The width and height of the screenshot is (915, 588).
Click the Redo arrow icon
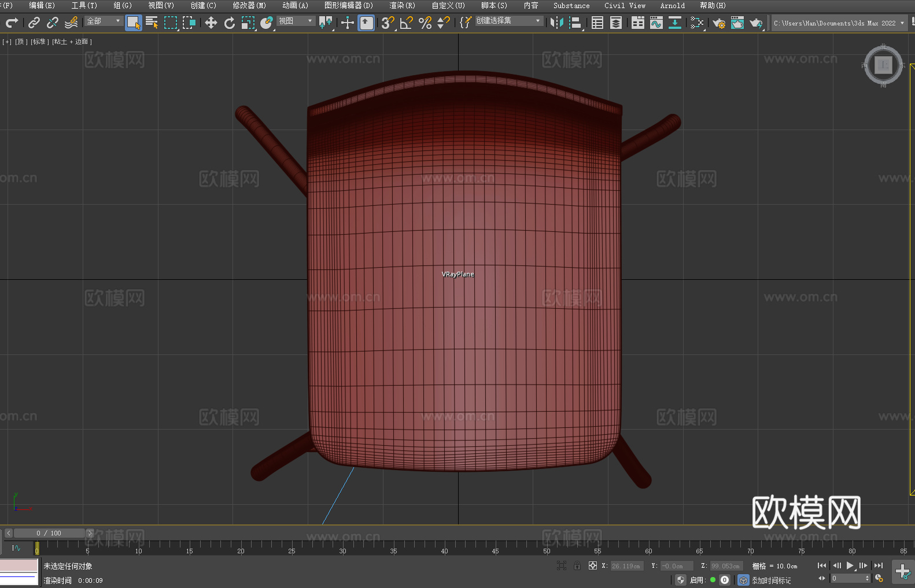[12, 23]
